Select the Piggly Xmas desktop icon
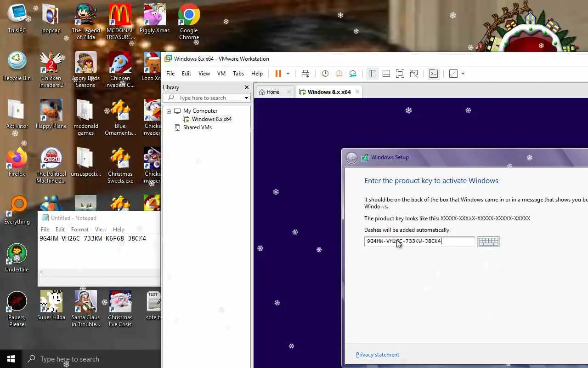 click(x=154, y=19)
